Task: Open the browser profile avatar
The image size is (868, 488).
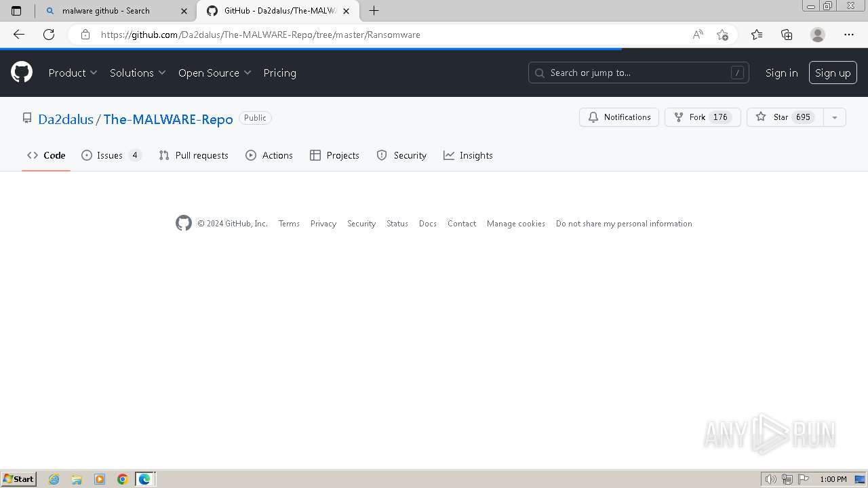Action: (818, 35)
